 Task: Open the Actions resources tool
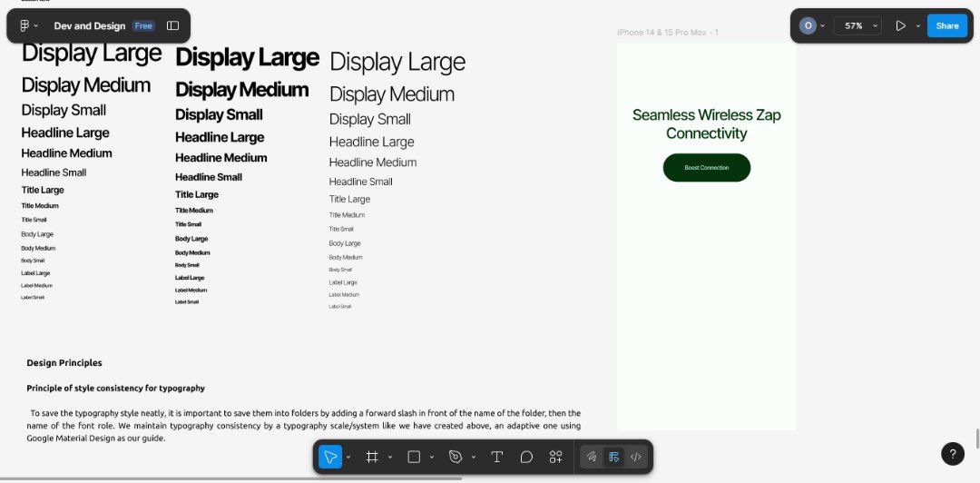point(555,457)
